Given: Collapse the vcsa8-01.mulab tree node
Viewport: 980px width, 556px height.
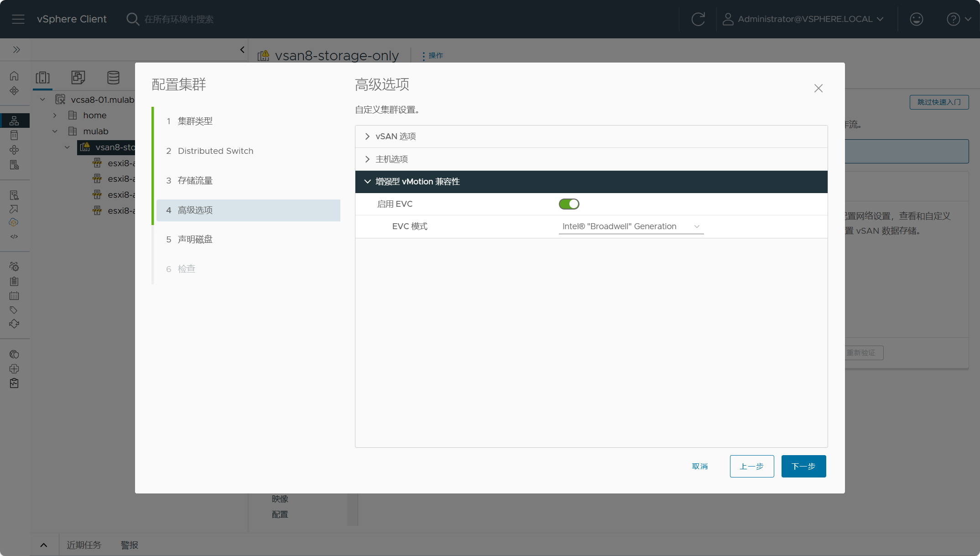Looking at the screenshot, I should click(42, 100).
